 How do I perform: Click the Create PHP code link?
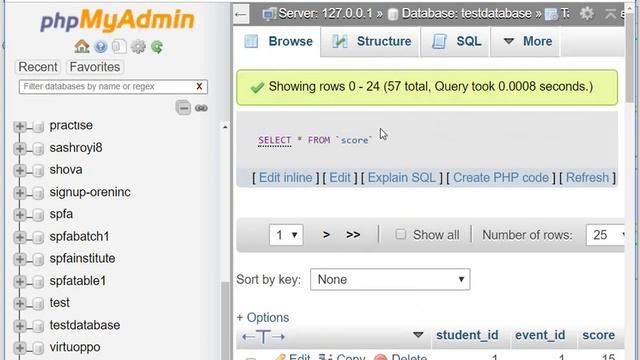[x=501, y=178]
